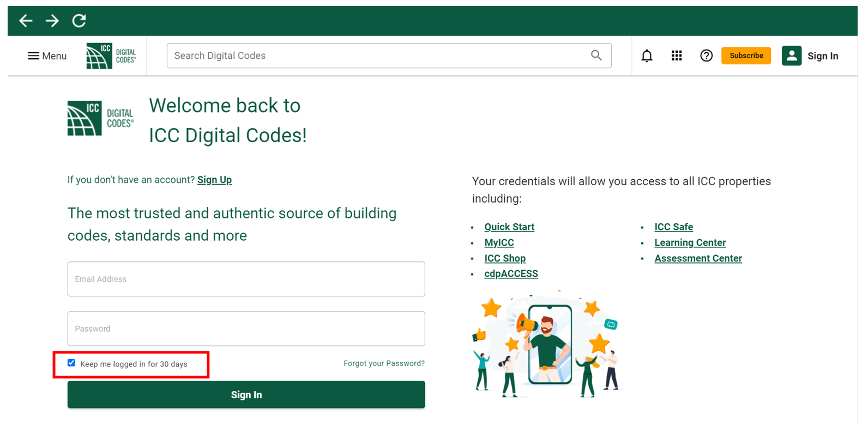Open Forgot your Password link
Viewport: 868px width, 433px height.
point(384,363)
